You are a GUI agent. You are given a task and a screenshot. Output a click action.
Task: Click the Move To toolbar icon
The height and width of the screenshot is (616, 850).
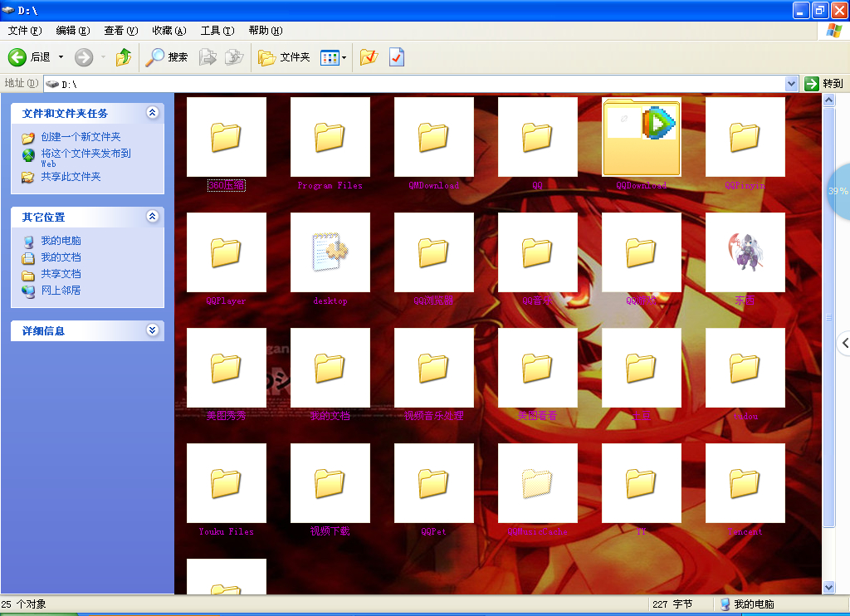pyautogui.click(x=208, y=57)
